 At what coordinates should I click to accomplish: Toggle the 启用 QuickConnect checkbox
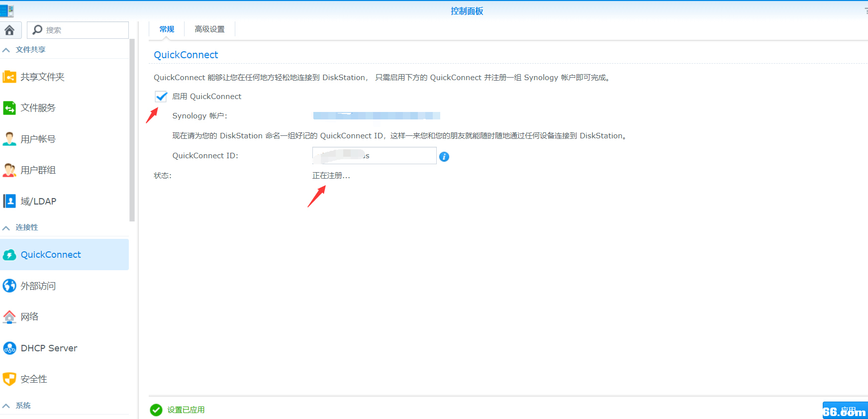(161, 97)
